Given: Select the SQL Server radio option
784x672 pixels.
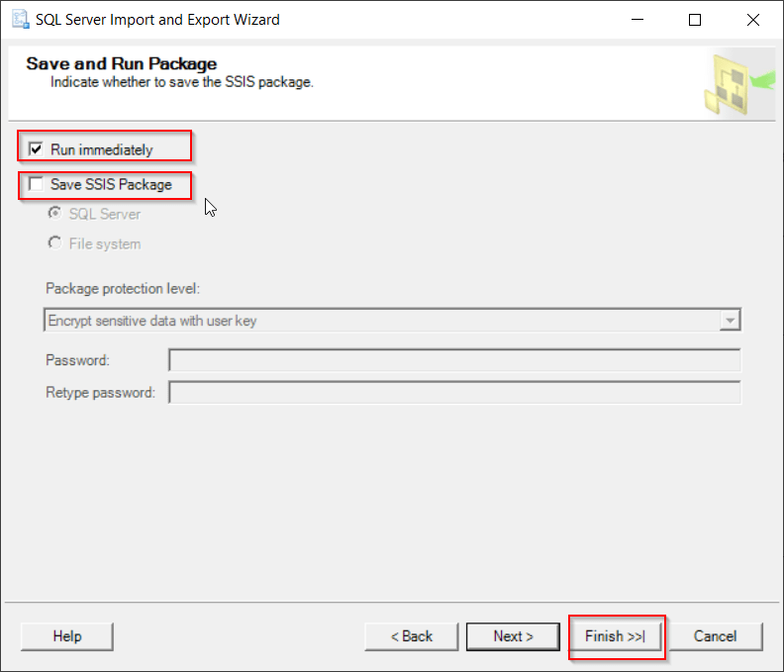Looking at the screenshot, I should tap(54, 214).
